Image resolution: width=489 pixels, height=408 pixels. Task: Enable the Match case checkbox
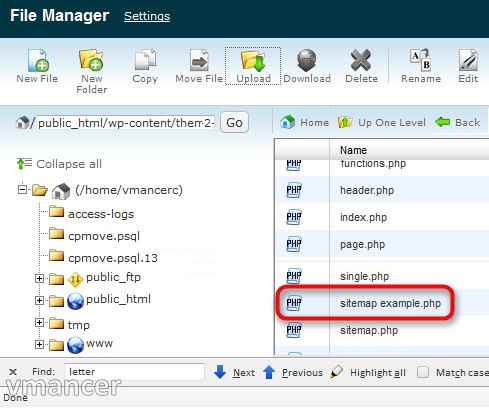423,372
